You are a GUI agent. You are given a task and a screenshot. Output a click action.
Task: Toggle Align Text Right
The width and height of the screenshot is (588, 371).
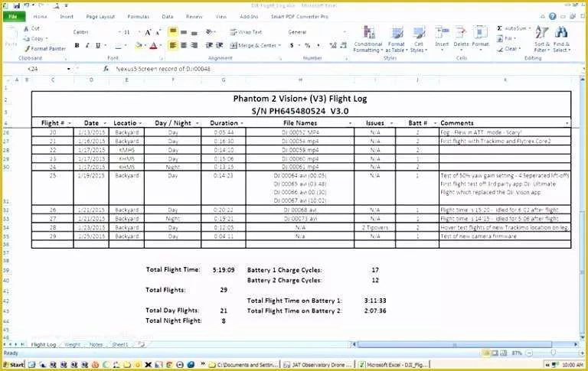point(194,45)
